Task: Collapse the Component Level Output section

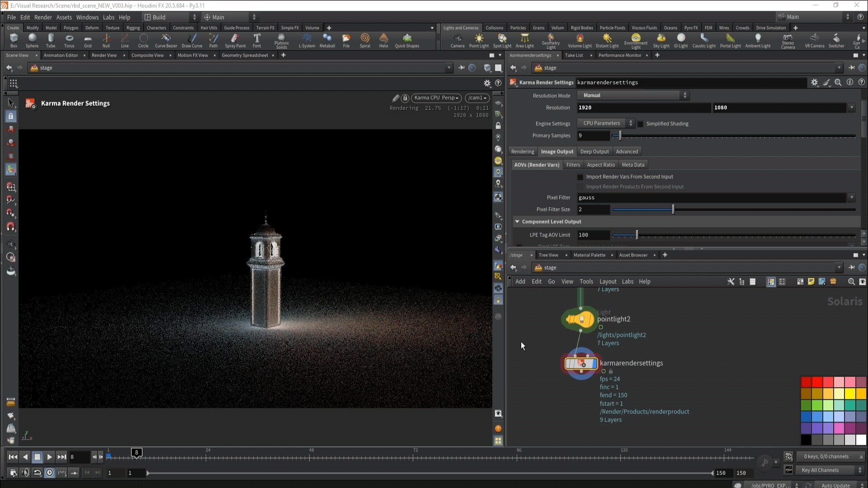Action: 517,222
